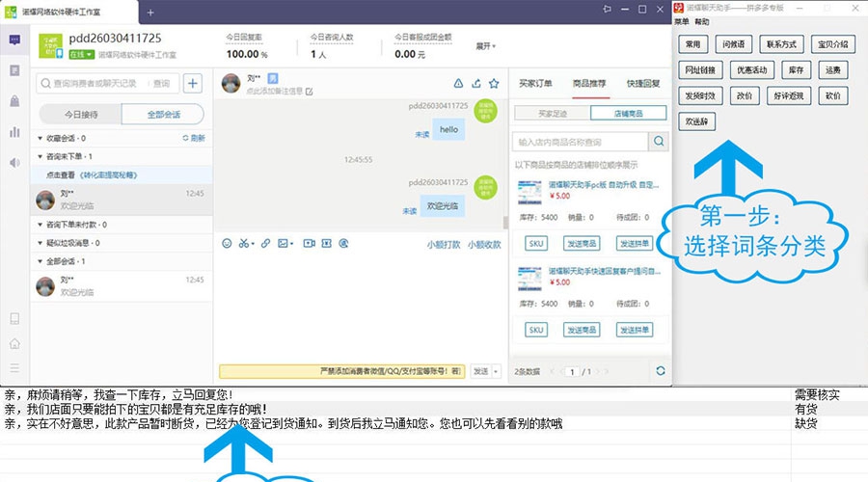Collapse the 咨询未下单 group

(40, 156)
